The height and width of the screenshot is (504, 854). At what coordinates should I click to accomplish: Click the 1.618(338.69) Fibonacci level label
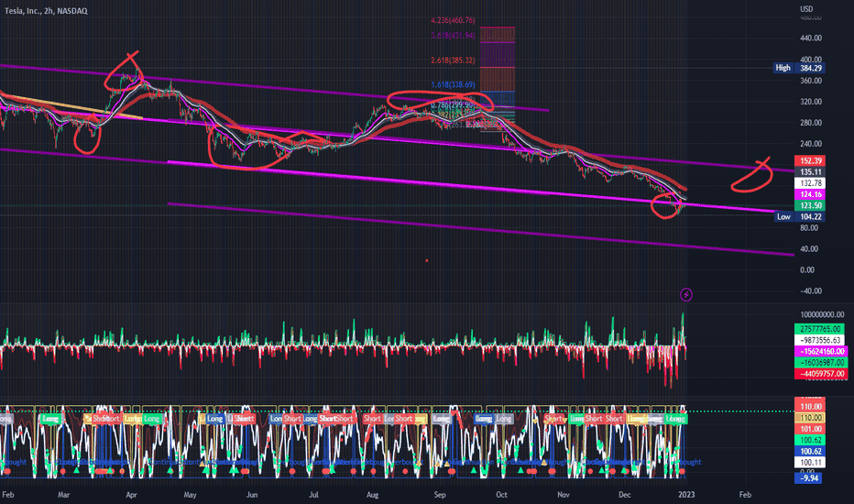pos(454,85)
